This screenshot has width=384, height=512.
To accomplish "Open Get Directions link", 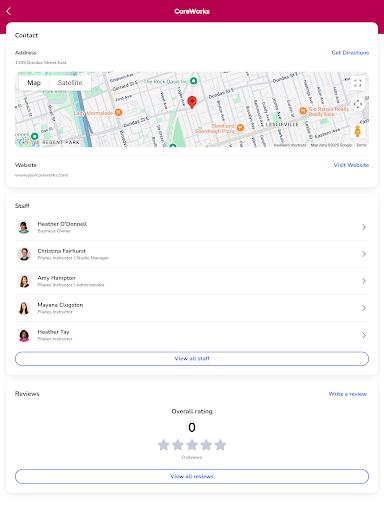I will coord(350,53).
